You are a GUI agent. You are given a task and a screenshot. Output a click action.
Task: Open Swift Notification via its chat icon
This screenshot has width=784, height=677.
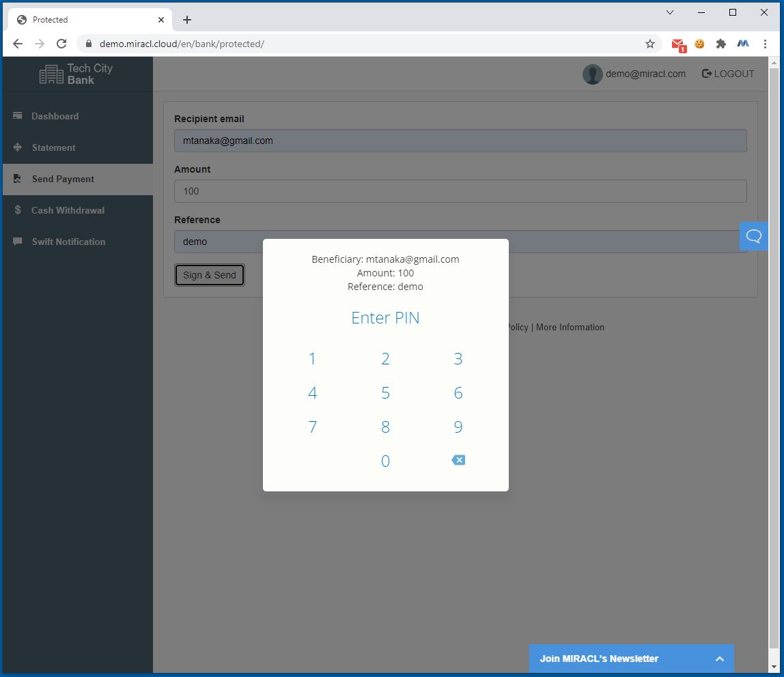16,242
